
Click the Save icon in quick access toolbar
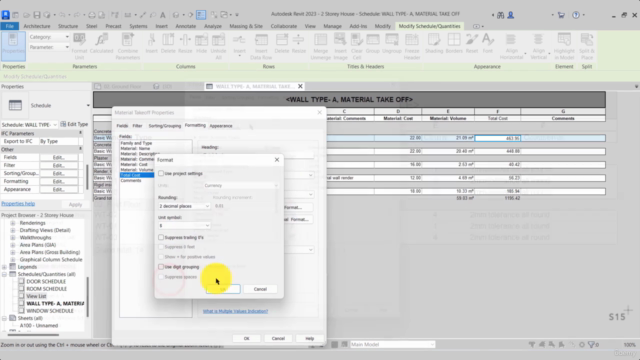37,15
